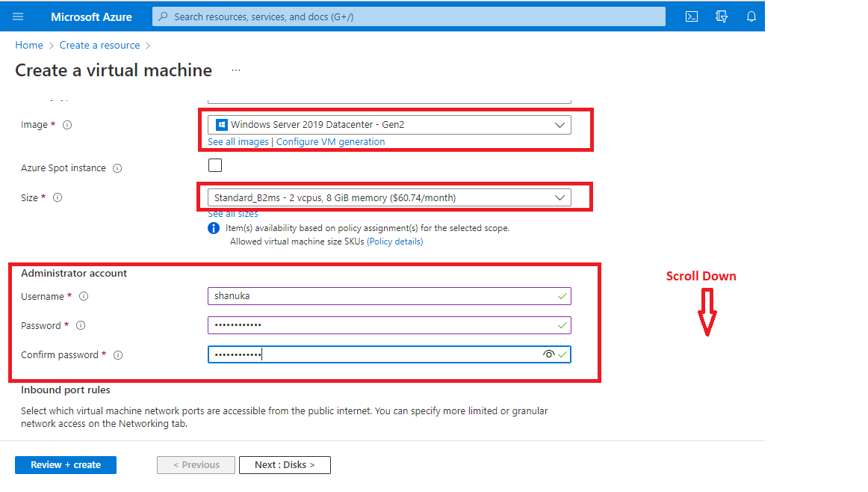Image resolution: width=868 pixels, height=492 pixels.
Task: Click into the Password field
Action: [389, 325]
